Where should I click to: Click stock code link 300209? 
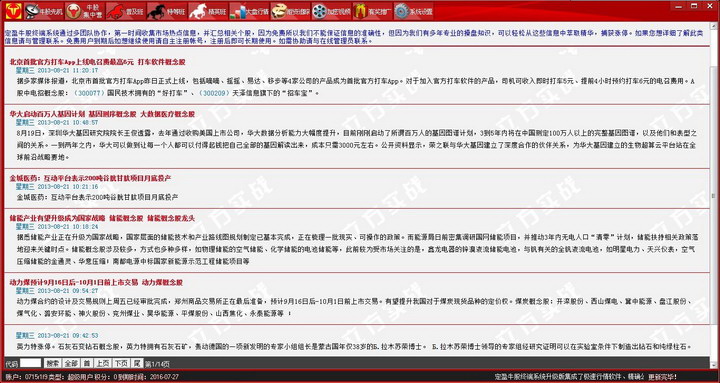coord(214,93)
